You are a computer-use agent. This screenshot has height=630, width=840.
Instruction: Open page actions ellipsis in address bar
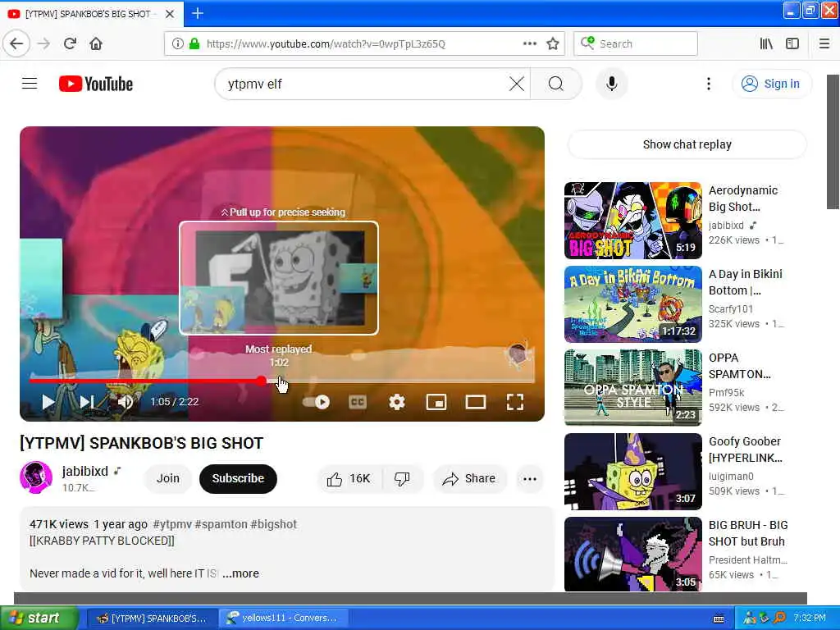(x=529, y=43)
